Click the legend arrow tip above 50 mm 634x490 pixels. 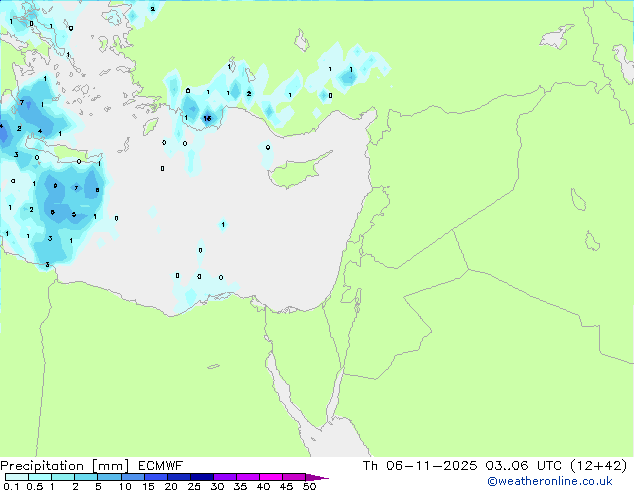[x=317, y=477]
